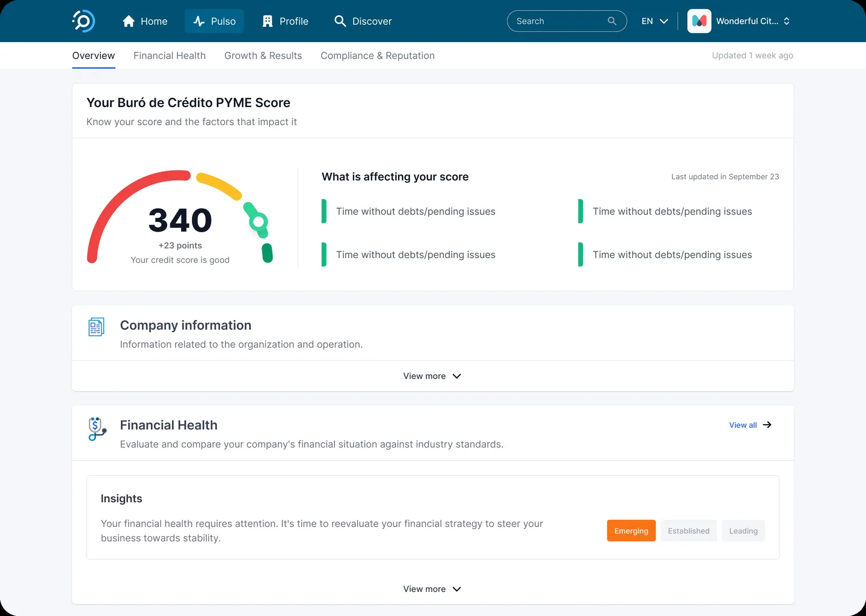Click the 340 credit score number

pos(180,220)
